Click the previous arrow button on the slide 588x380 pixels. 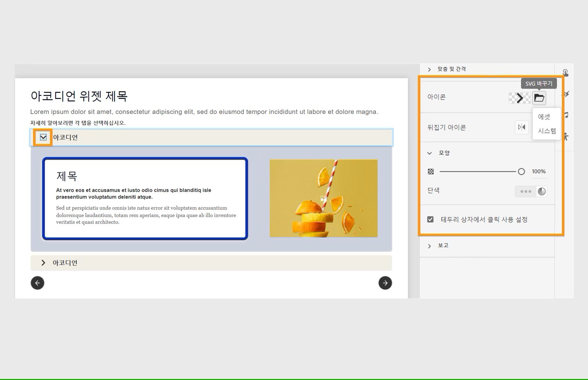(37, 283)
